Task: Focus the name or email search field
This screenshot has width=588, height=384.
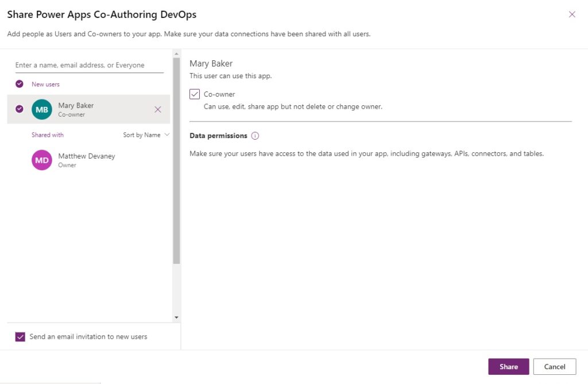Action: click(x=89, y=66)
